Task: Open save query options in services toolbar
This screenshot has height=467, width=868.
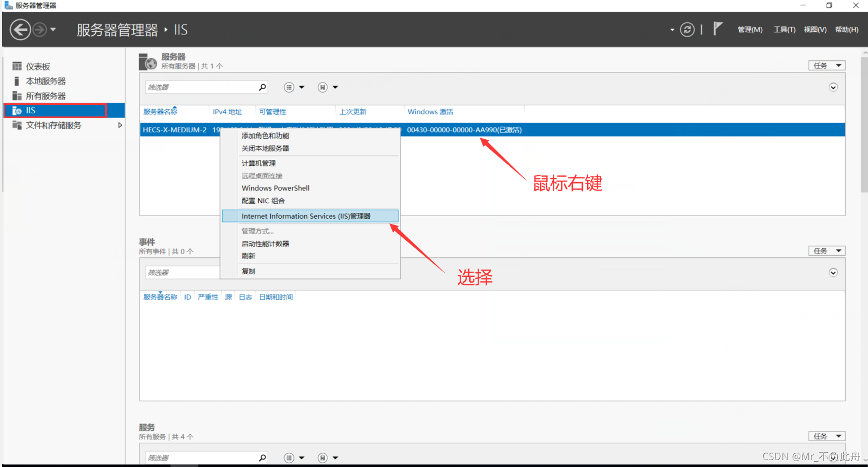Action: 323,458
